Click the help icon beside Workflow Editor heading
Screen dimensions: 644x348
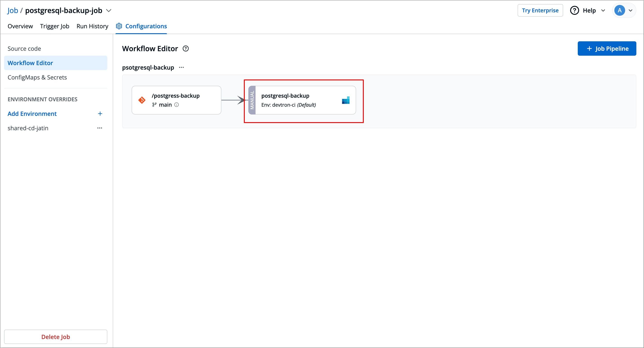[185, 48]
